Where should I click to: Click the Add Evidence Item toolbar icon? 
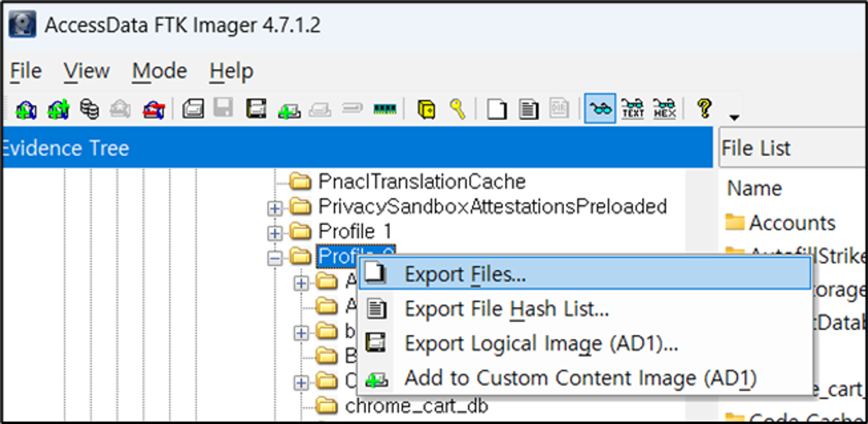[26, 109]
